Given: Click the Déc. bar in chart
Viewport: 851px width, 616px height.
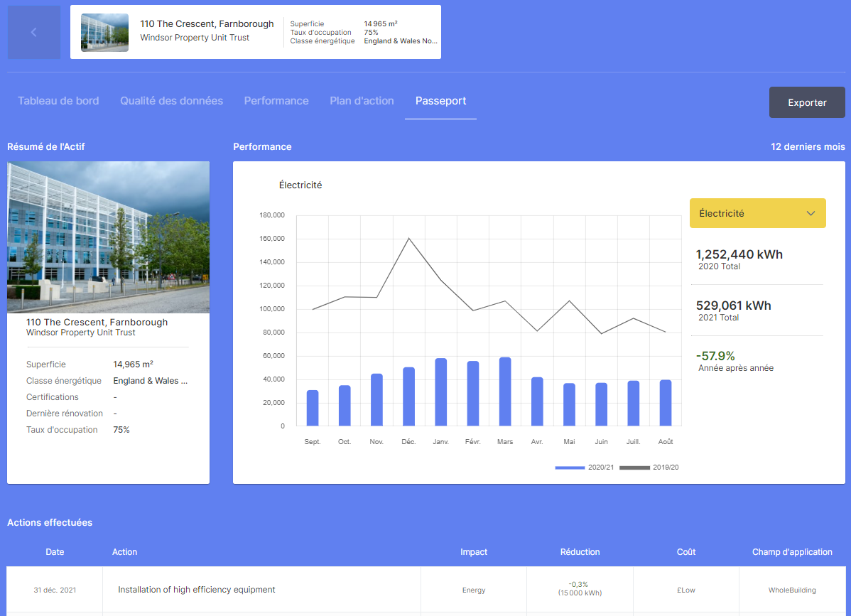Looking at the screenshot, I should [x=408, y=396].
